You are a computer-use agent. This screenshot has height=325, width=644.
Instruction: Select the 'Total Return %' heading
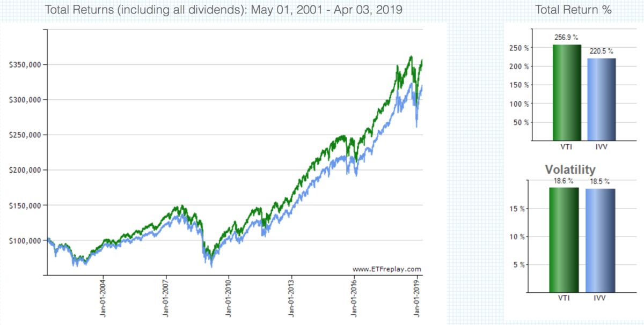574,10
